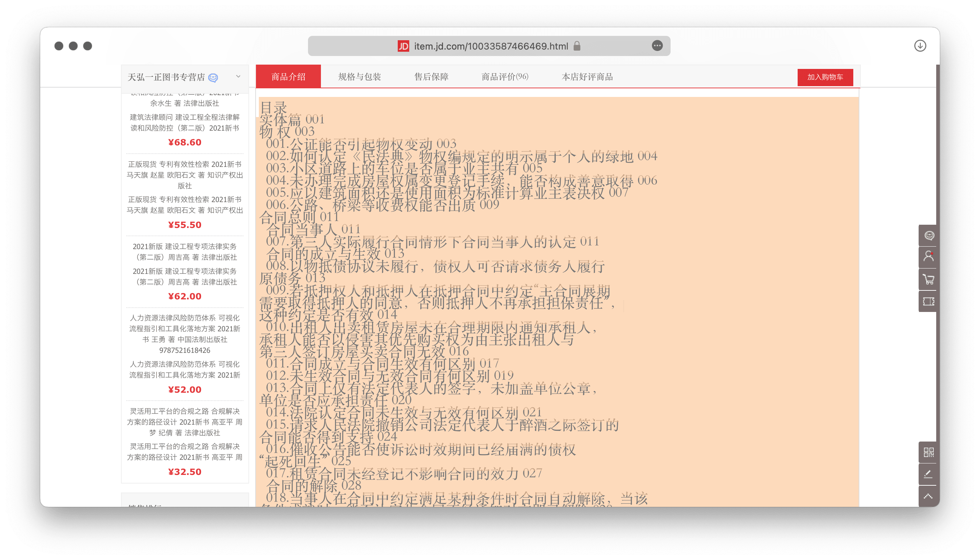Viewport: 980px width, 560px height.
Task: Click the 合同总则 011 heading line
Action: 299,217
